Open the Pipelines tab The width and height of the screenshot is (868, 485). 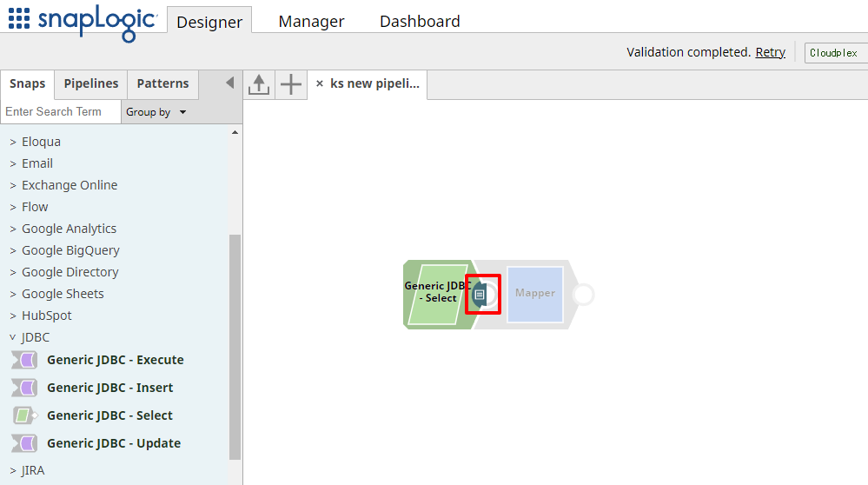pos(90,83)
